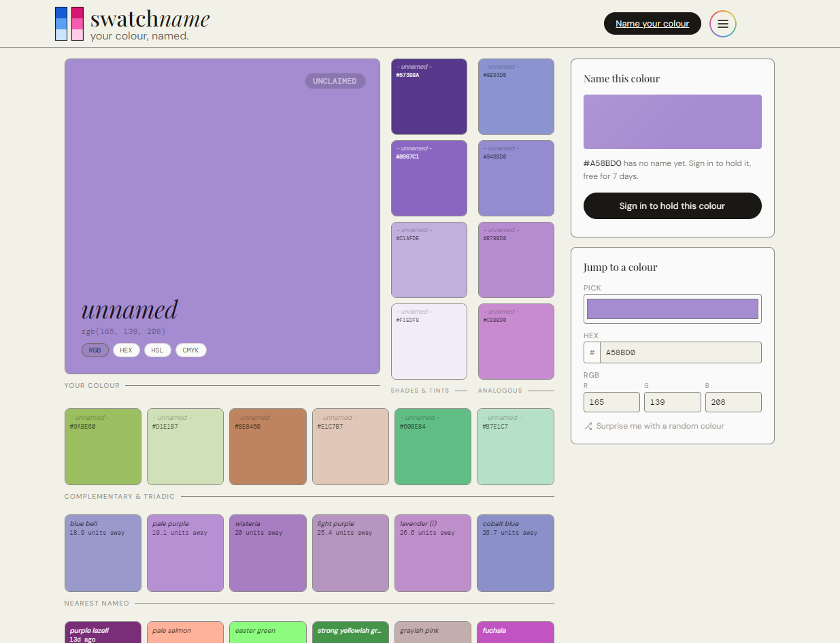Click the Name your colour link
840x643 pixels.
pos(652,23)
